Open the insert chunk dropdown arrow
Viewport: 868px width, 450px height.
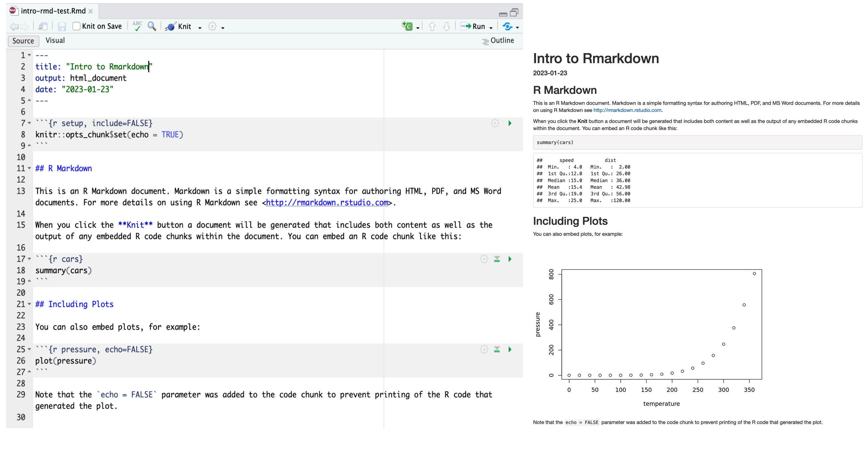[x=418, y=28]
